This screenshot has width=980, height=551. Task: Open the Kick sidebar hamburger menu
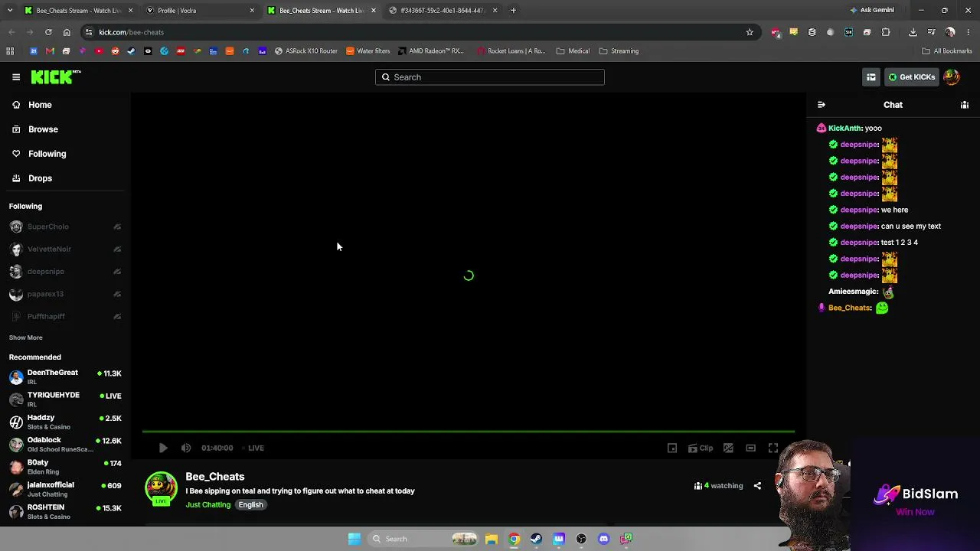16,77
